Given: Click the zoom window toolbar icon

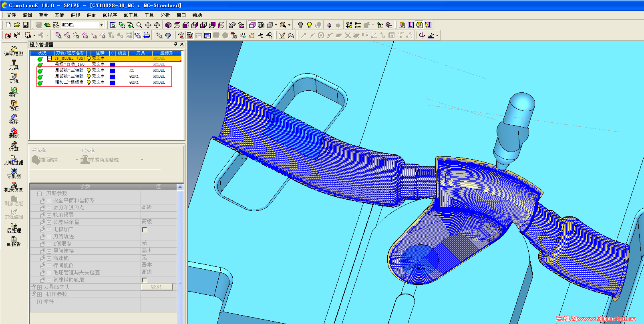Looking at the screenshot, I should pyautogui.click(x=130, y=25).
